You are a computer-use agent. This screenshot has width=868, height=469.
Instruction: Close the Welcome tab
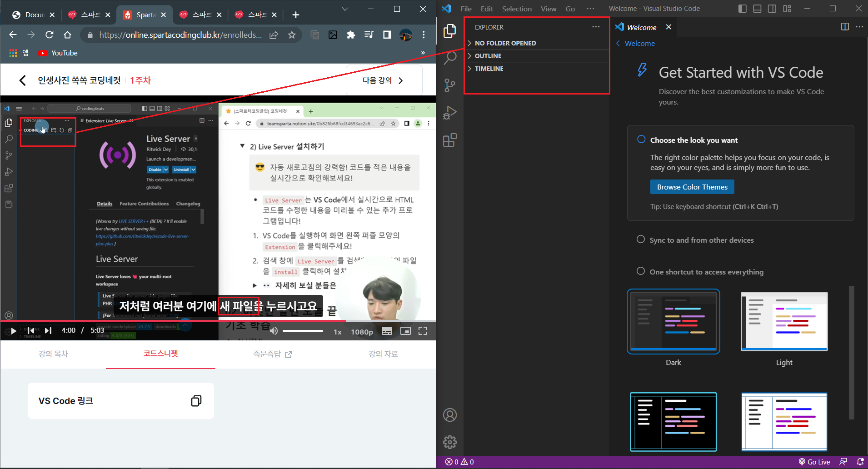click(x=668, y=27)
